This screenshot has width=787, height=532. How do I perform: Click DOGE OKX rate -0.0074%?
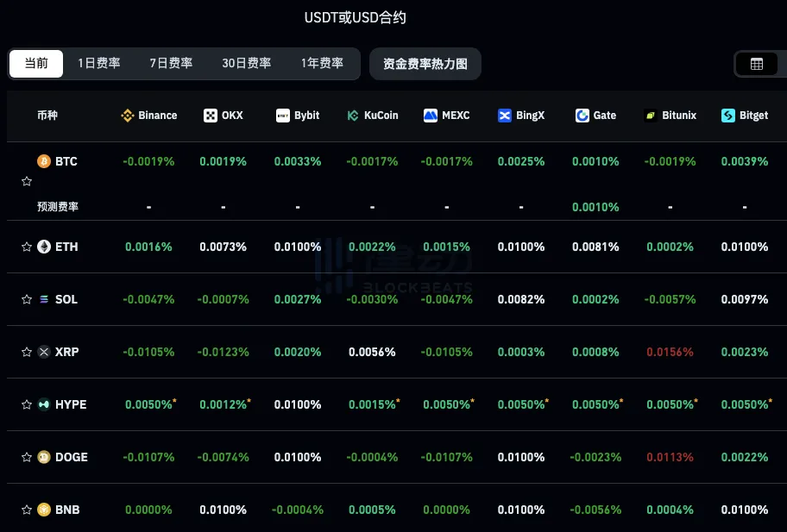coord(223,457)
